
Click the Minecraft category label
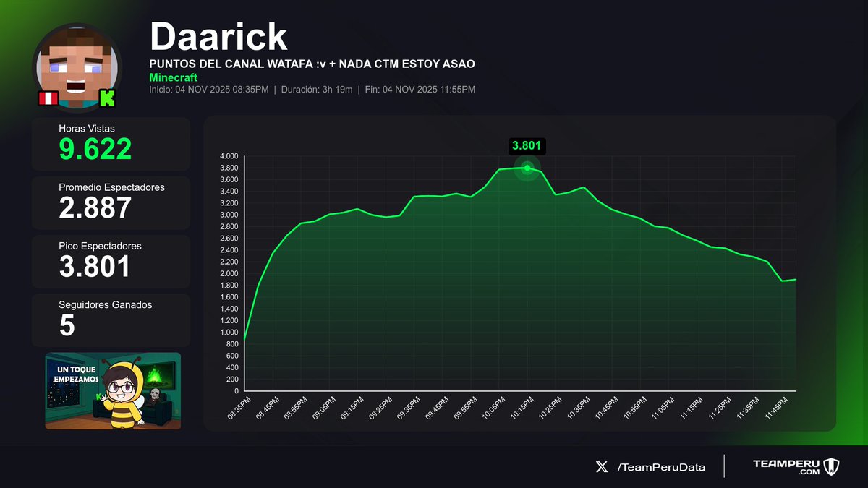(x=174, y=77)
